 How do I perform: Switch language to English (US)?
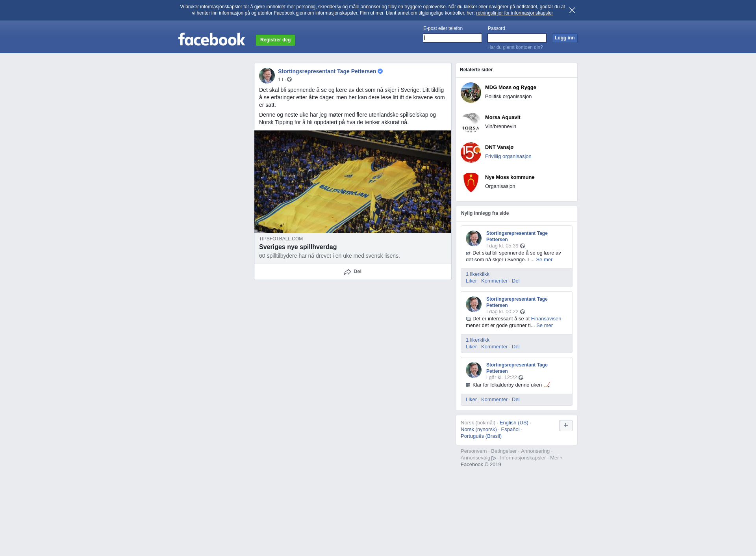(514, 423)
